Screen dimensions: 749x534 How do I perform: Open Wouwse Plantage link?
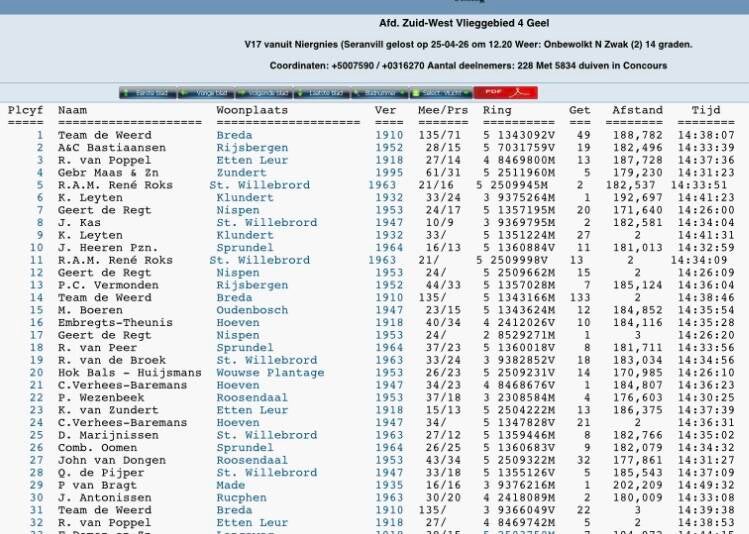click(x=270, y=373)
